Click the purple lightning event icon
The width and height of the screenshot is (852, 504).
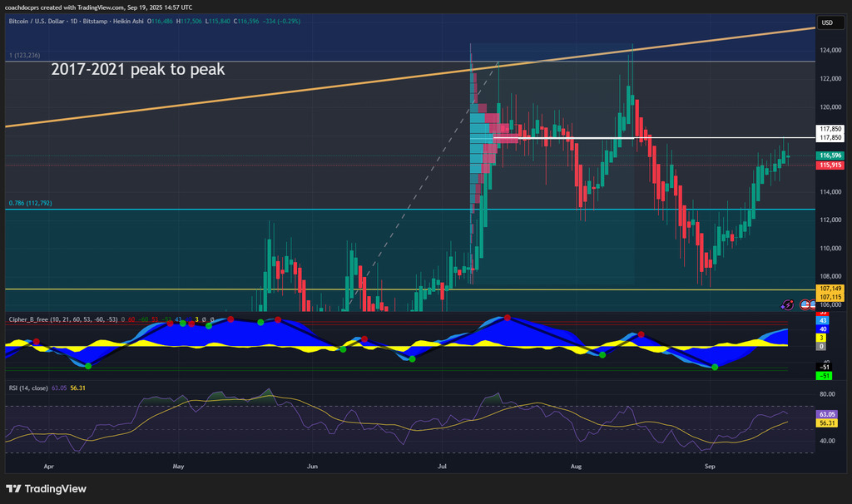[788, 305]
